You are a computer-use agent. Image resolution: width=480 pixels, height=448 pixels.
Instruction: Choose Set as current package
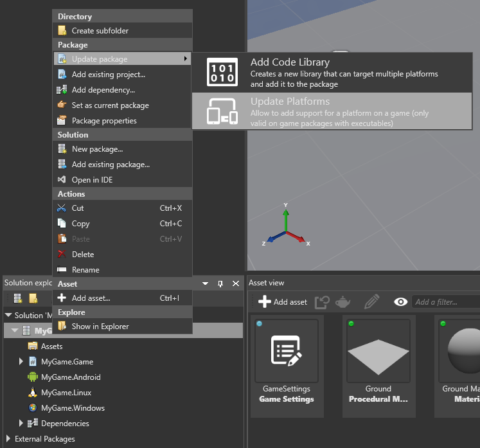pos(110,105)
